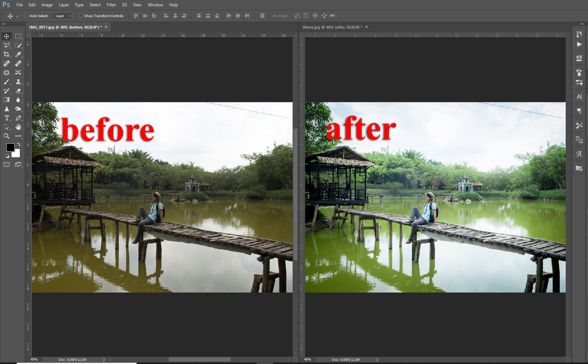Open the Paragraph panel from the right dock
This screenshot has height=364, width=588.
579,111
